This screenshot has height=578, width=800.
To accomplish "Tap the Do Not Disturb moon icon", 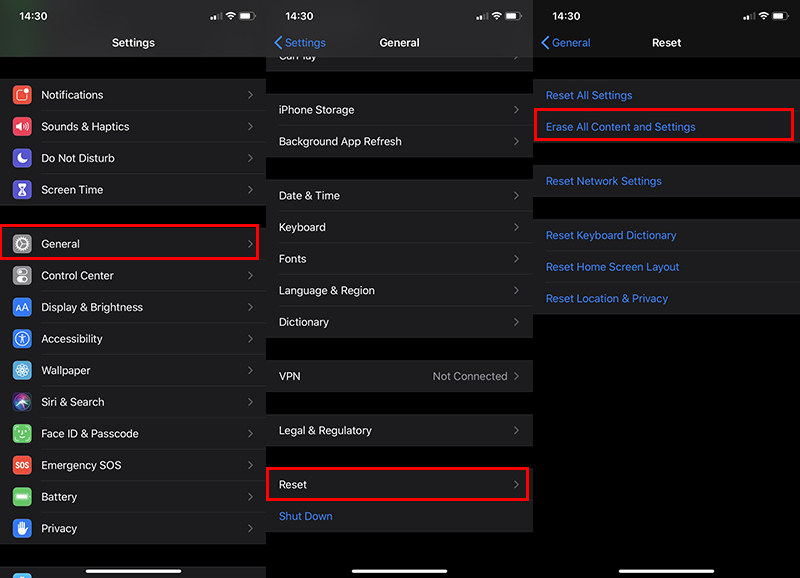I will point(22,158).
